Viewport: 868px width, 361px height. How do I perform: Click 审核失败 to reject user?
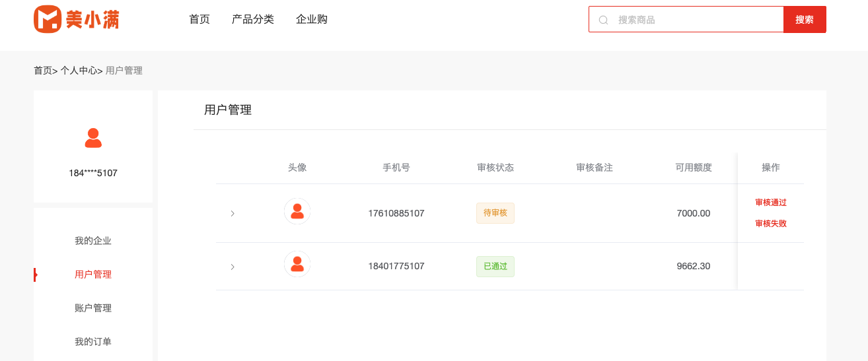[771, 224]
